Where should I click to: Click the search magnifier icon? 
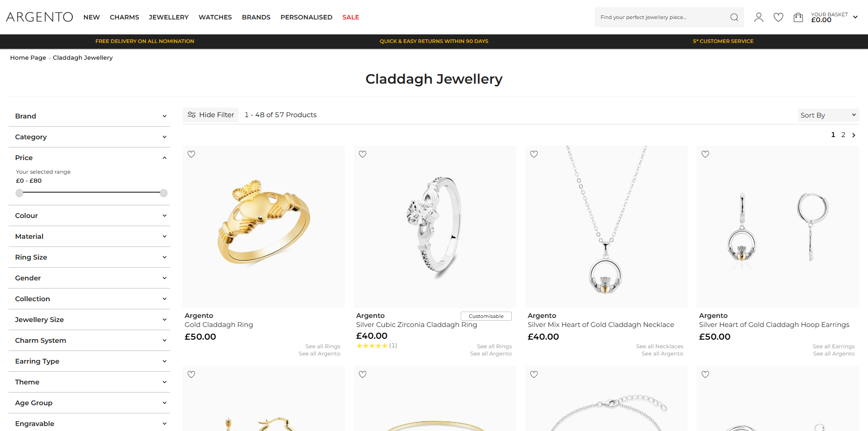(734, 17)
